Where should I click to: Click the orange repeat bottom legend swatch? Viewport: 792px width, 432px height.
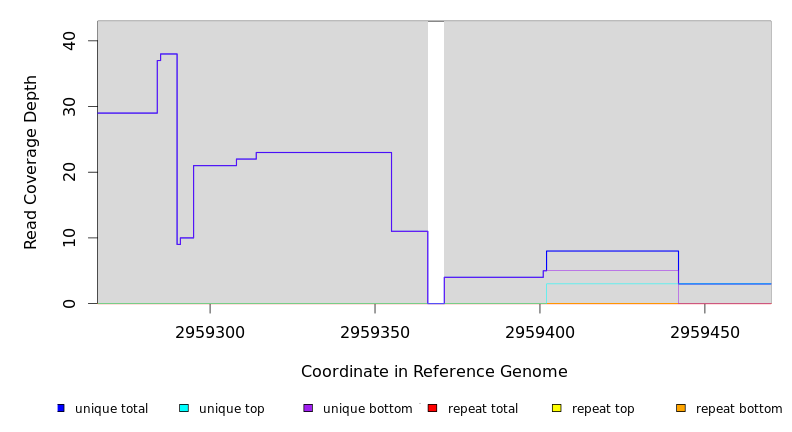681,408
